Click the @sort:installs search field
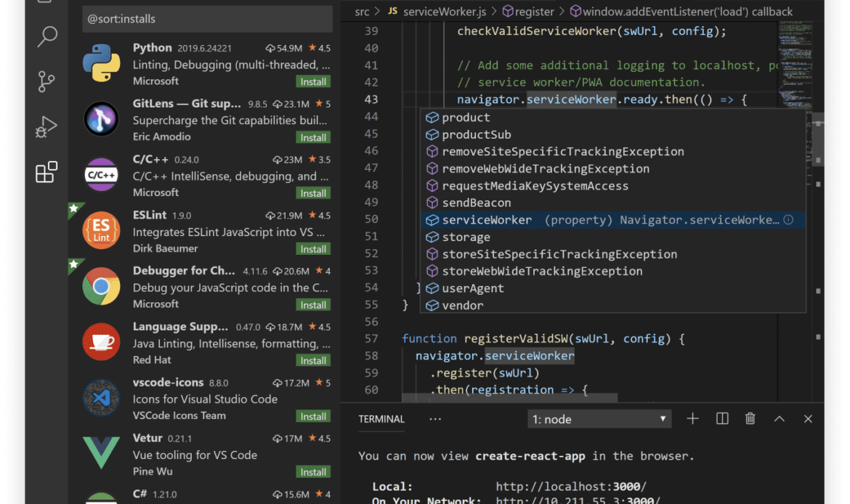The image size is (850, 504). [x=207, y=19]
